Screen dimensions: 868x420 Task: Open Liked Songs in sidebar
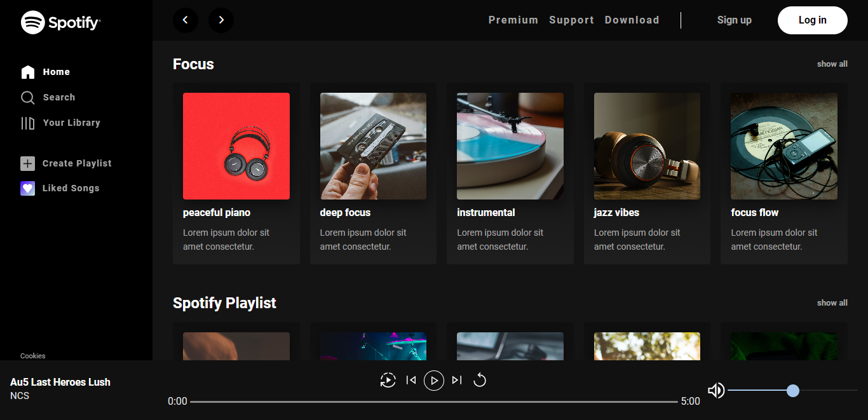point(71,188)
